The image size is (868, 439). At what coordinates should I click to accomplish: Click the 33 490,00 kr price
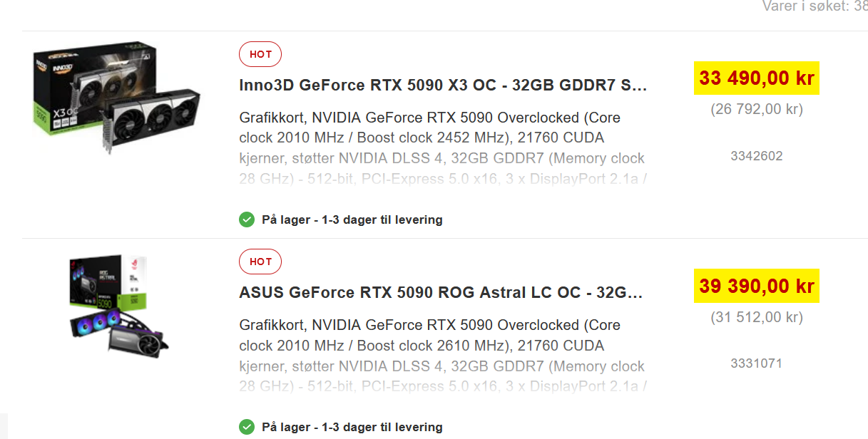[x=757, y=78]
